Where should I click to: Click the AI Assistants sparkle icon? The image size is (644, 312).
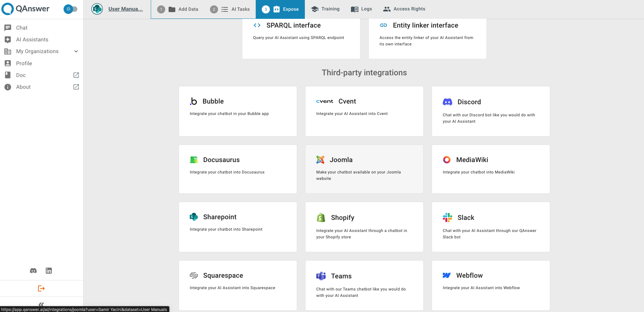click(x=8, y=39)
